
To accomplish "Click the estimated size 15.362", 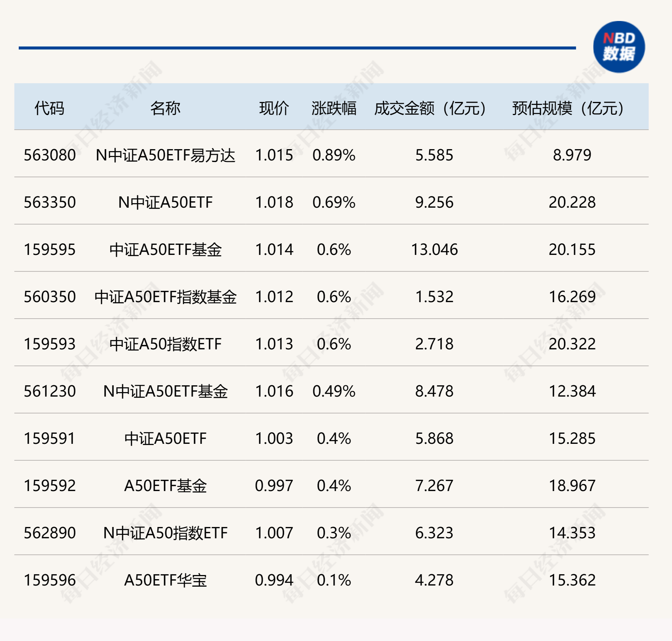I will click(x=572, y=580).
